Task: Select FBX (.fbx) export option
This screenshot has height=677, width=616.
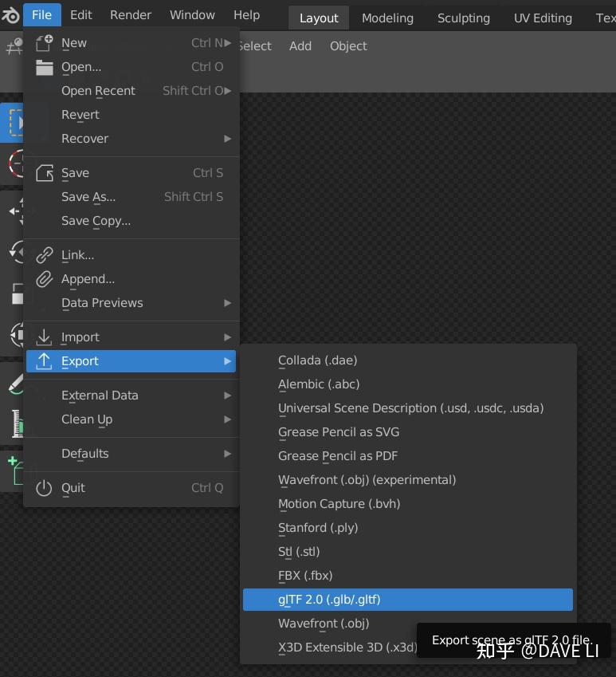Action: (305, 576)
